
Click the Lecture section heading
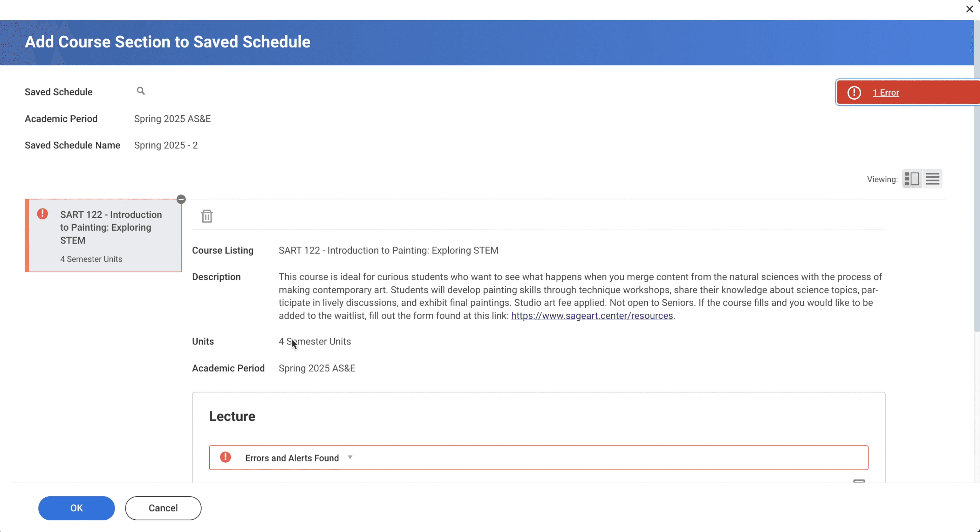(x=232, y=416)
